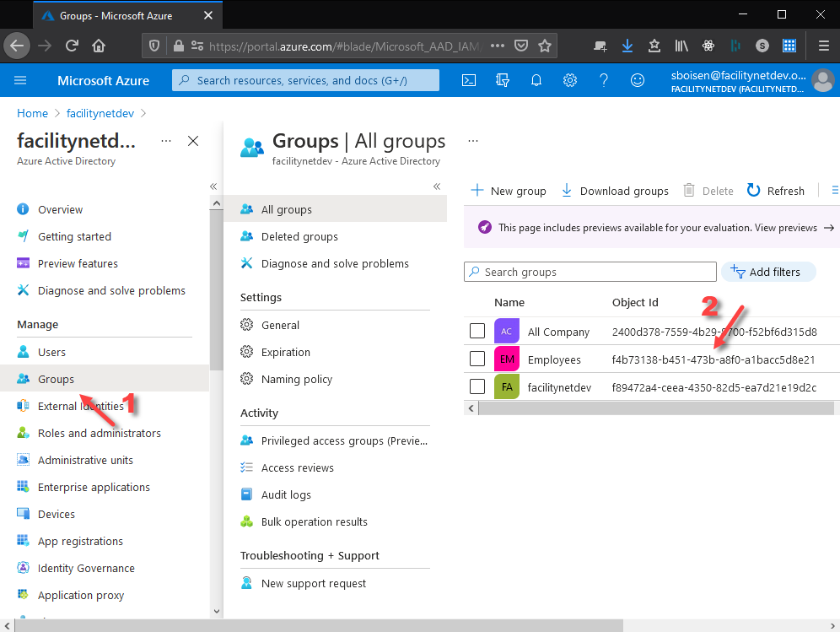Open the Firefox library icon

point(681,46)
